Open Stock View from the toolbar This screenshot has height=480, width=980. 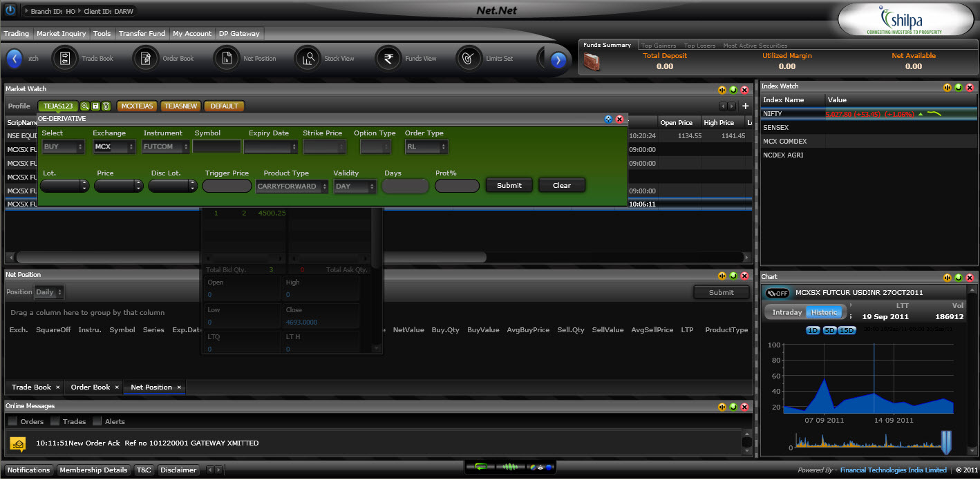[308, 59]
